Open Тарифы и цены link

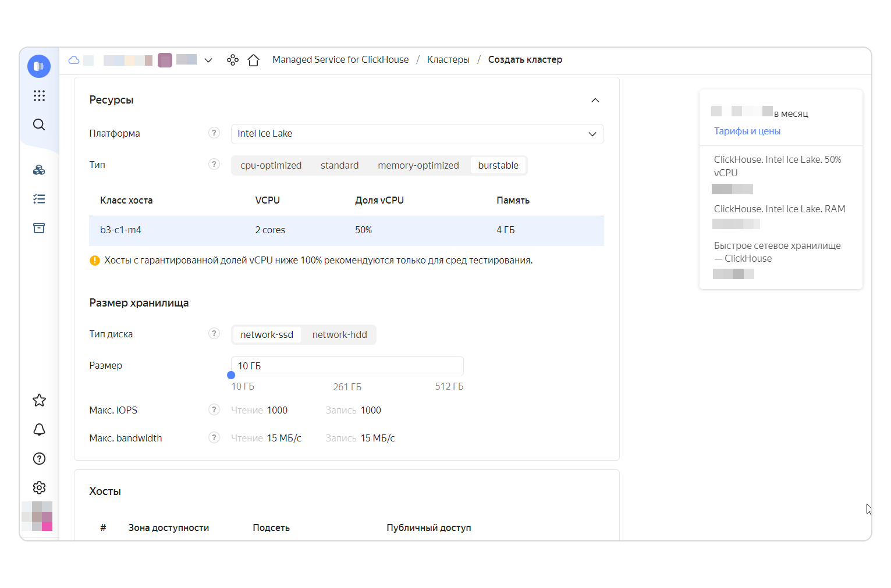[x=747, y=131]
